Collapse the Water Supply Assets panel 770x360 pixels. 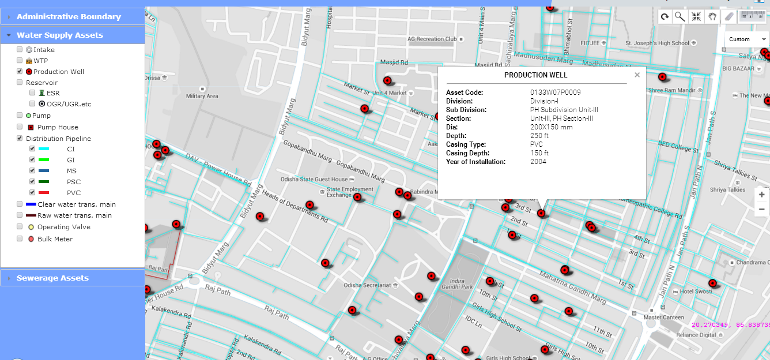[x=72, y=35]
